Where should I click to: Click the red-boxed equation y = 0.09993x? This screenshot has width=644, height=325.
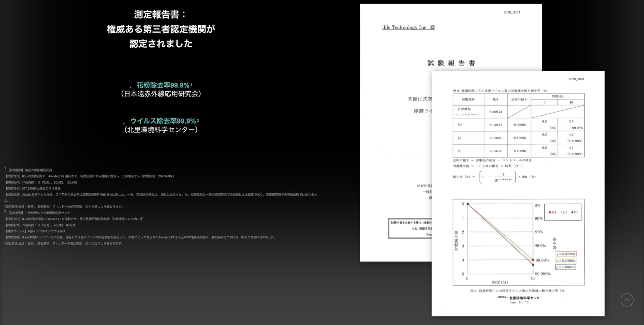[566, 254]
